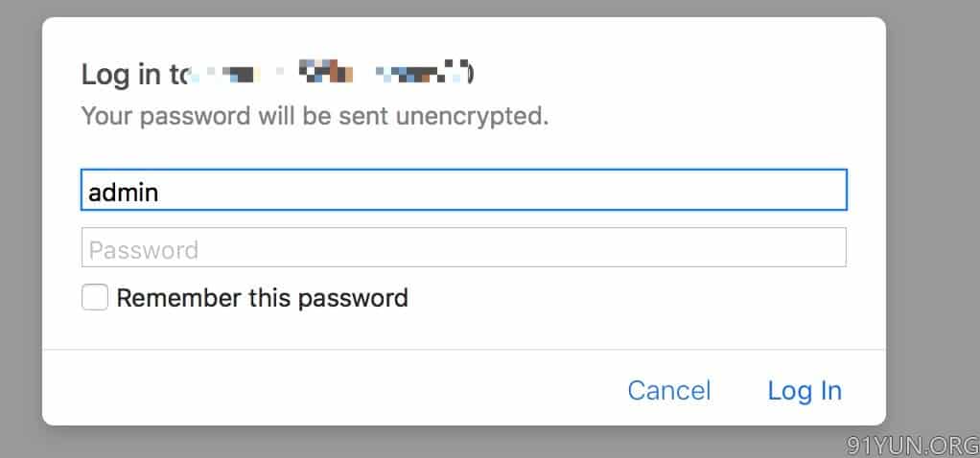Click the unencrypted password warning text
This screenshot has width=980, height=458.
click(315, 117)
